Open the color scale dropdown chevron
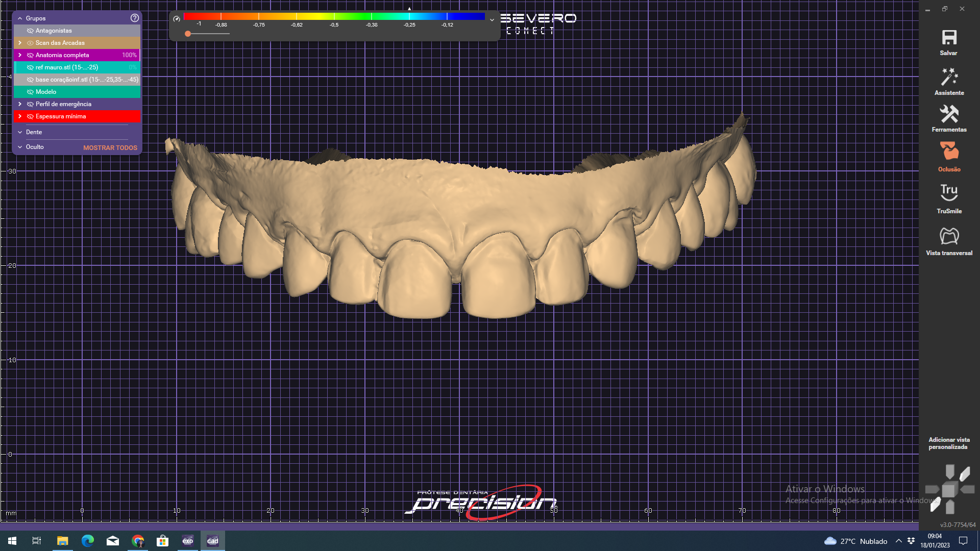This screenshot has height=551, width=980. coord(492,20)
